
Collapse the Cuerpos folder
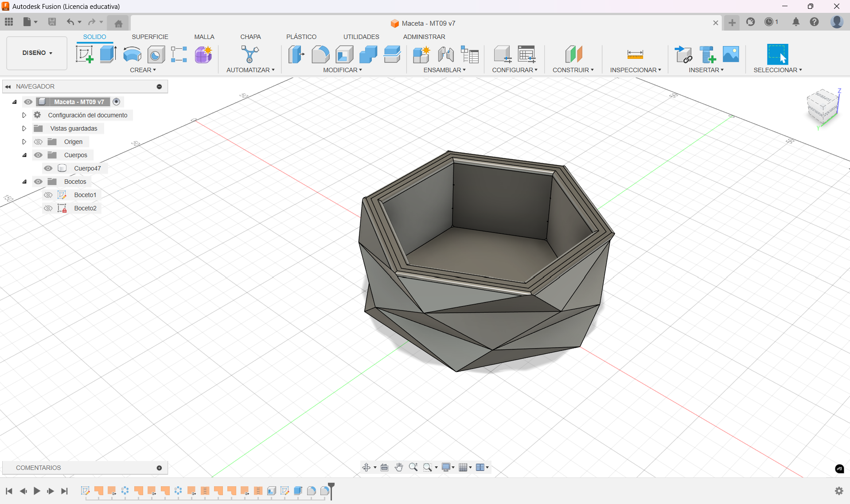pyautogui.click(x=24, y=155)
